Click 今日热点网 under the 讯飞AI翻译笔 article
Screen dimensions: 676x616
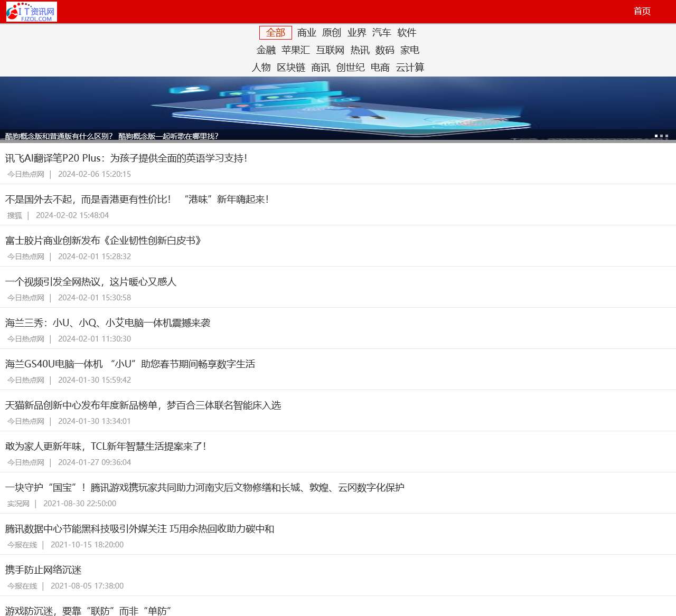pyautogui.click(x=26, y=174)
